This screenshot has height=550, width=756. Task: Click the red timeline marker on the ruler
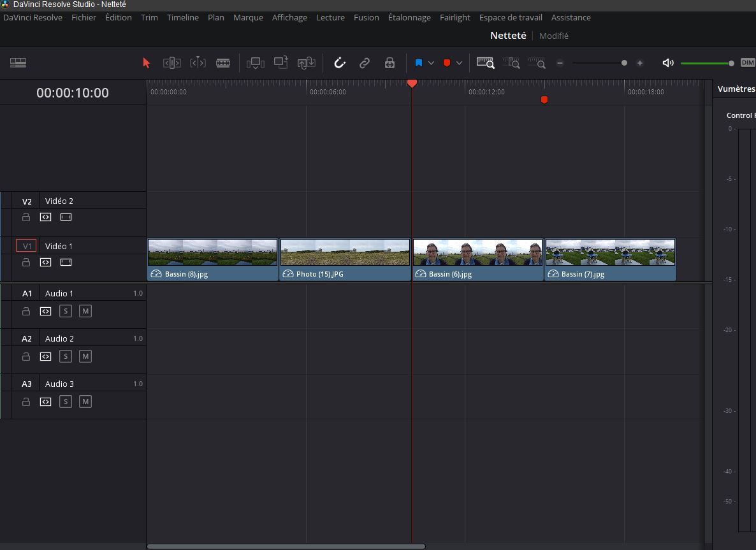coord(544,100)
